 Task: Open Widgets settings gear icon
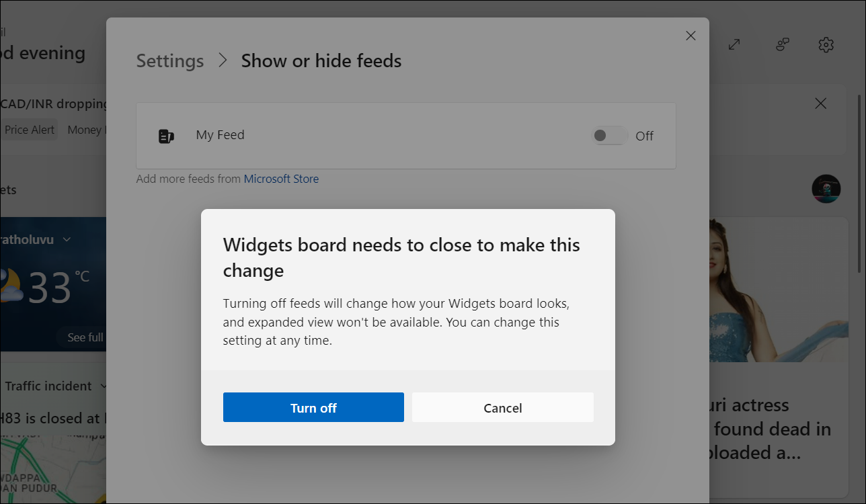(x=826, y=45)
